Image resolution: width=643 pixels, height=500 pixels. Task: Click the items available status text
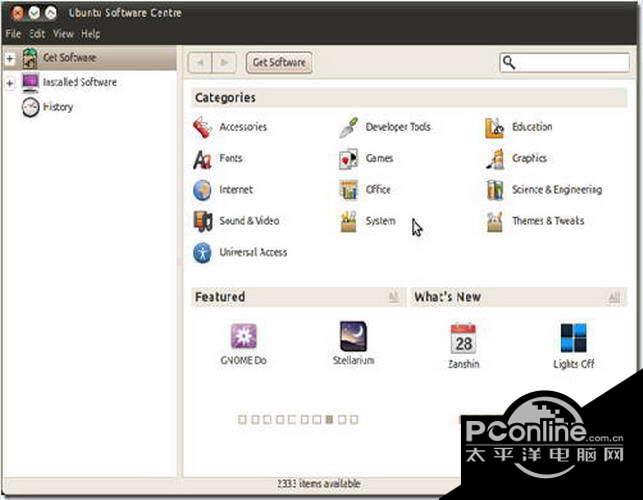[319, 484]
